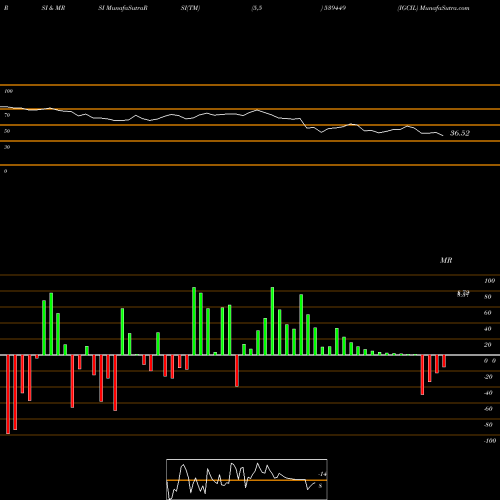Click the RSI axis '50' label
The image size is (500, 500).
point(7,131)
